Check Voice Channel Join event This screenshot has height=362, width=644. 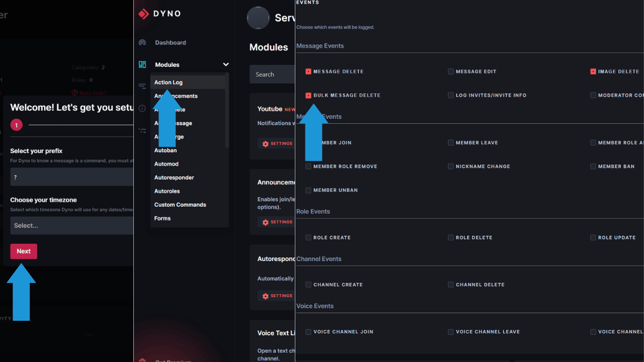308,332
